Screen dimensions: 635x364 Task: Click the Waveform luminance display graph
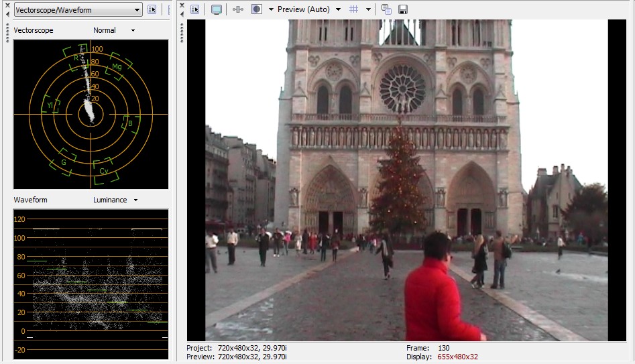91,284
